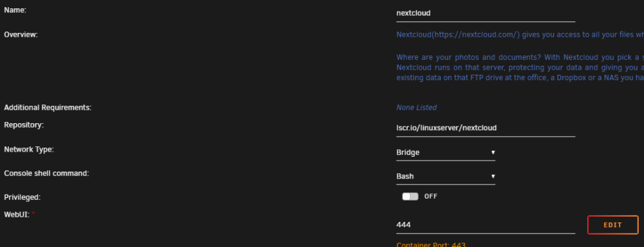Click the nextcloud.com overview description line
The width and height of the screenshot is (644, 247).
pos(520,35)
